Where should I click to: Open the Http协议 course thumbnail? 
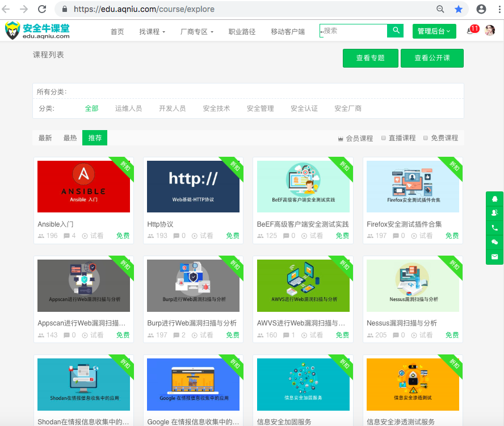point(193,187)
